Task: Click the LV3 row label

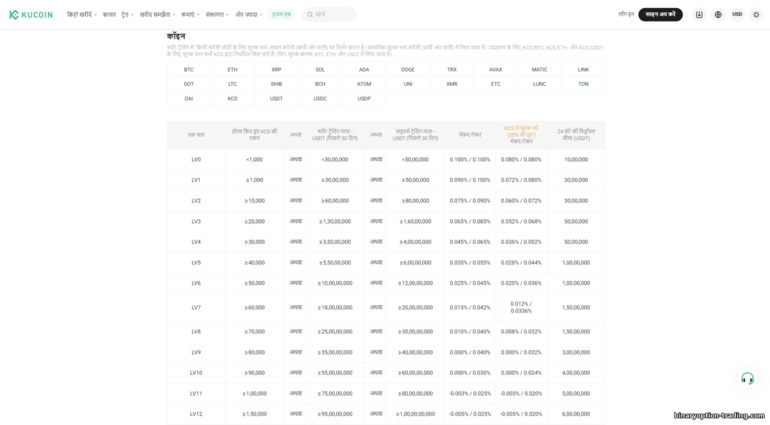Action: coord(196,222)
